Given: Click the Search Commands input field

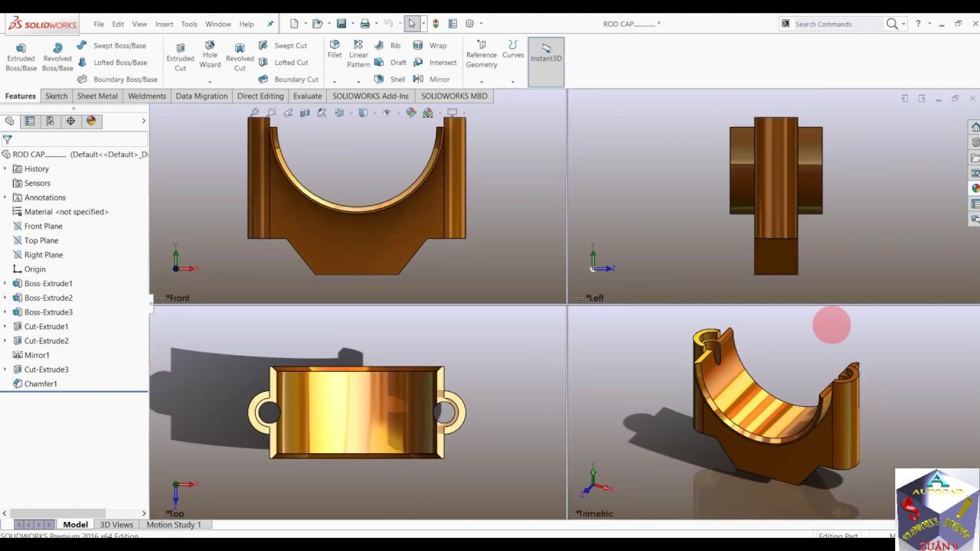Looking at the screenshot, I should coord(838,24).
